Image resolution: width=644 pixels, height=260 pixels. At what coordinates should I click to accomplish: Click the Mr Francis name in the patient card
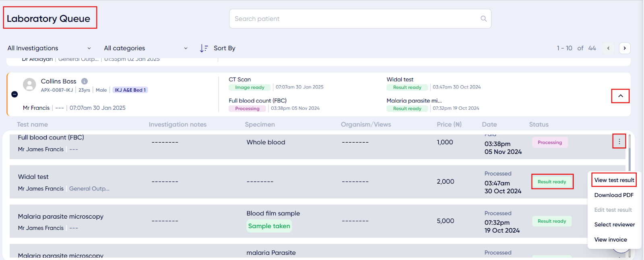(36, 108)
